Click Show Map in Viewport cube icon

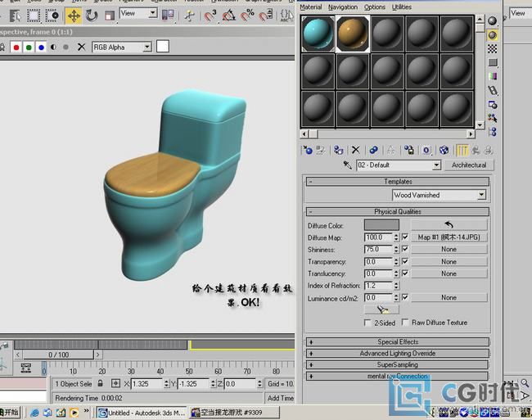pyautogui.click(x=444, y=151)
